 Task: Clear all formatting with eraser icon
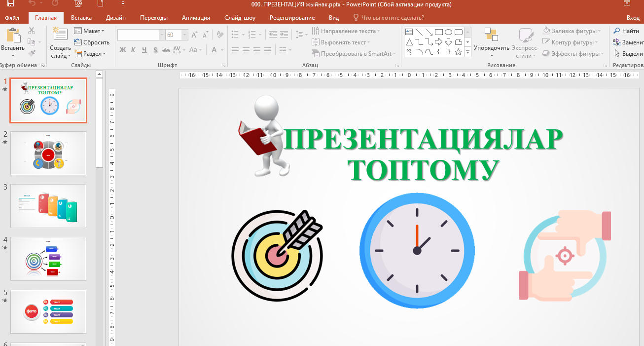220,35
